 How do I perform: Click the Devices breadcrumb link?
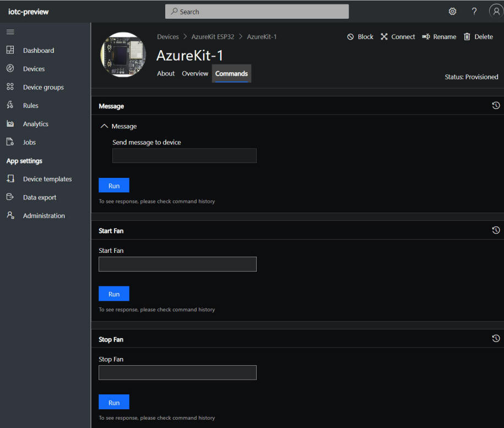pos(168,36)
